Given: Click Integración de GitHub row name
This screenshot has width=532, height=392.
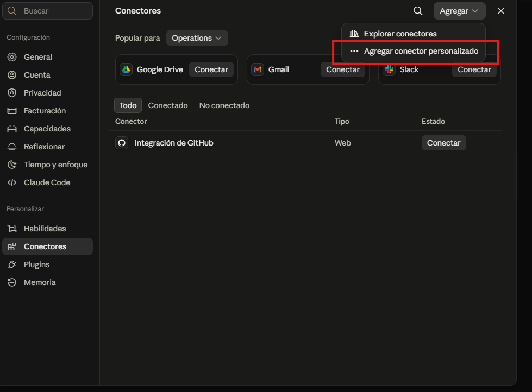Looking at the screenshot, I should (174, 143).
